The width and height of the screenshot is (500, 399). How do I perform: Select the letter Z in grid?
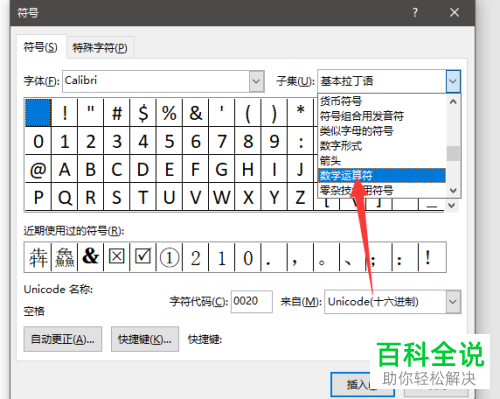[x=300, y=197]
